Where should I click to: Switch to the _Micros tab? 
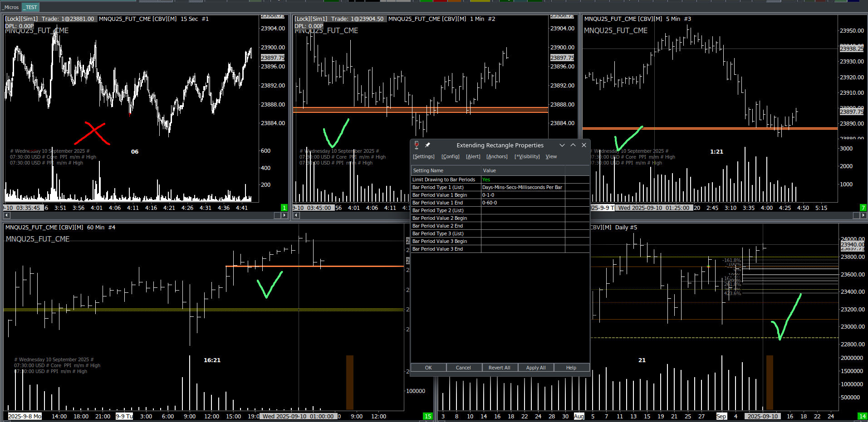point(11,7)
